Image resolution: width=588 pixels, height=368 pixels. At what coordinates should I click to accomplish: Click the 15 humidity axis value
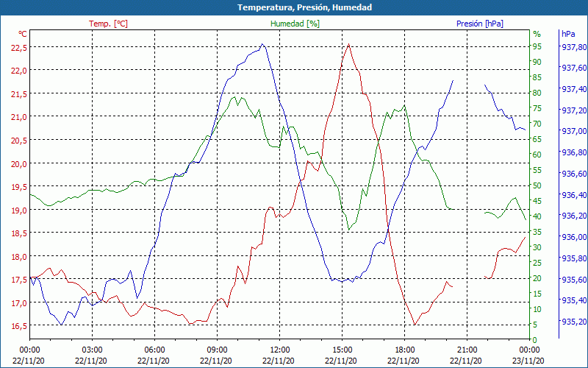pos(537,294)
